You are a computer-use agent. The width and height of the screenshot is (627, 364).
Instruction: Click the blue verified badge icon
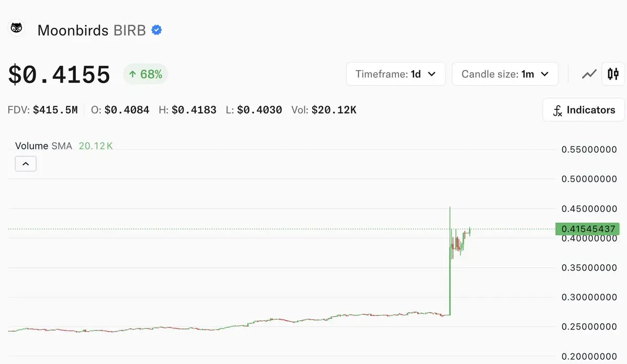(x=156, y=30)
